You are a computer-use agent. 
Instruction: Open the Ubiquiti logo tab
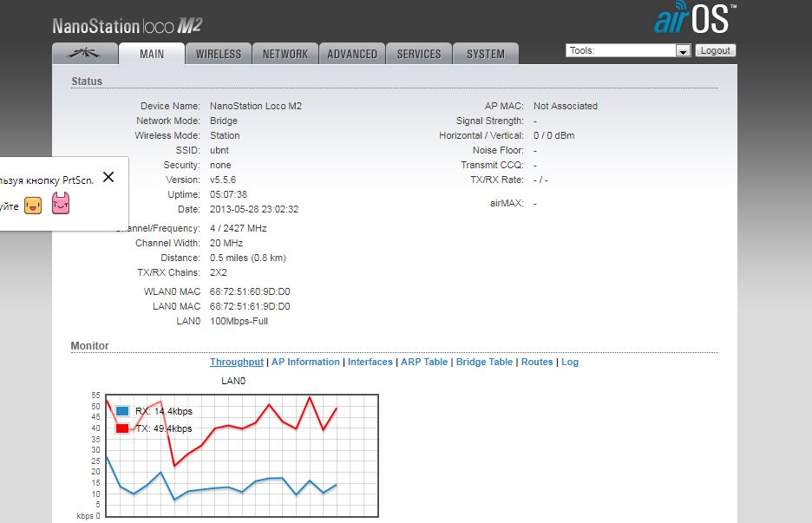pyautogui.click(x=85, y=53)
